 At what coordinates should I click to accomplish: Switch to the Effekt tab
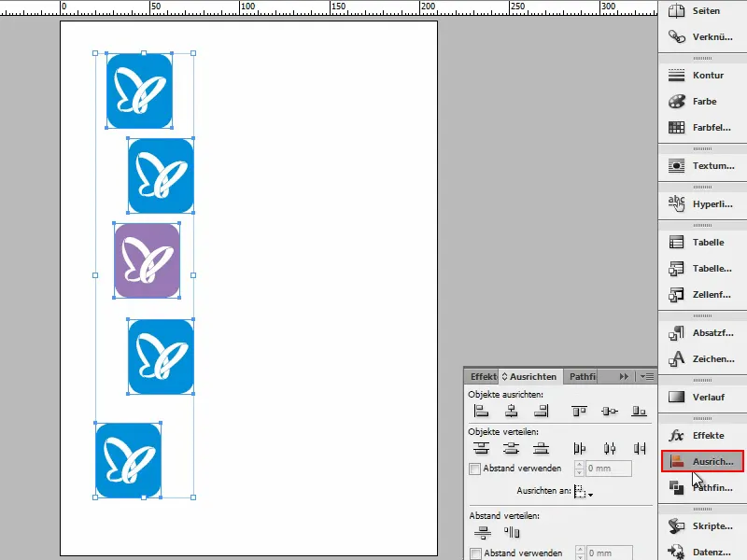tap(482, 376)
